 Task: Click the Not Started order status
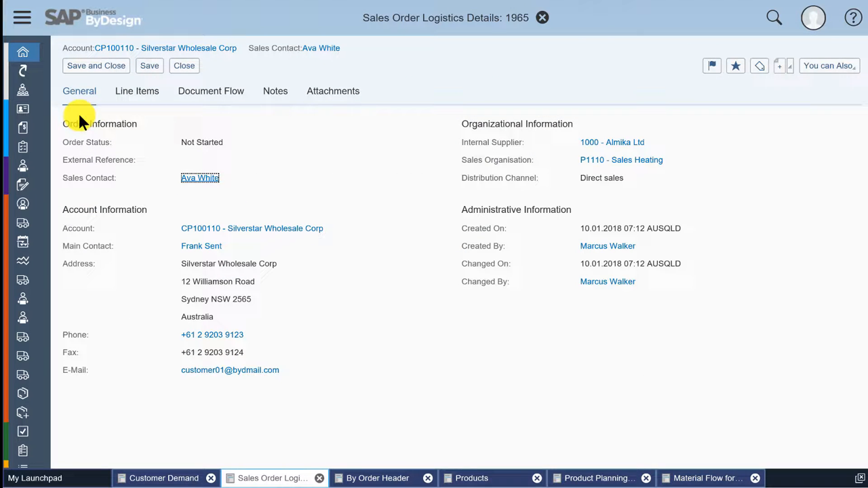202,142
